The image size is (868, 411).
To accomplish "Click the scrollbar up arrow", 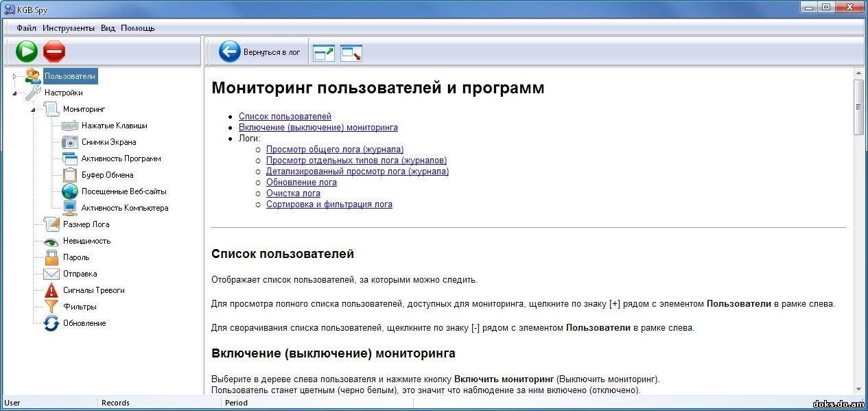I will (x=858, y=72).
